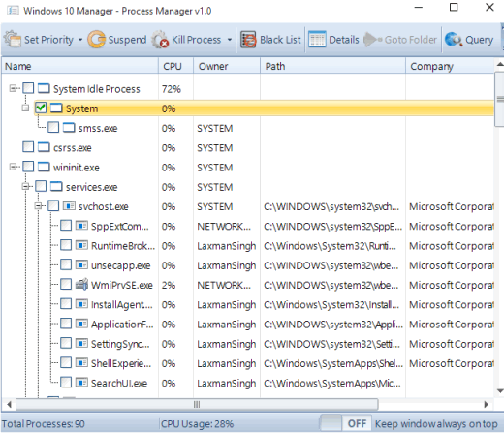Viewport: 504px width, 433px height.
Task: Open the Kill Process dropdown arrow
Action: tap(230, 40)
